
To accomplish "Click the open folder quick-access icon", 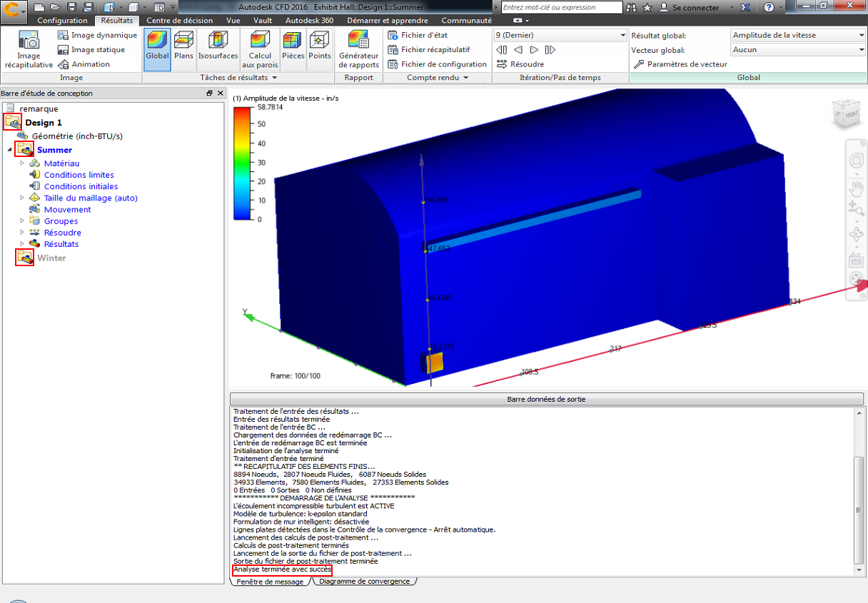I will (54, 7).
